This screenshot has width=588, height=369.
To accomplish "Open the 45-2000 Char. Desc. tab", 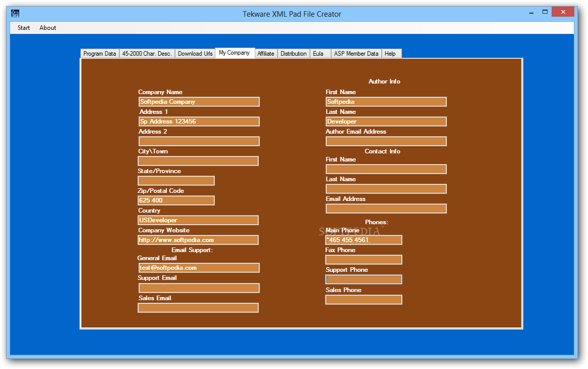I will click(147, 54).
